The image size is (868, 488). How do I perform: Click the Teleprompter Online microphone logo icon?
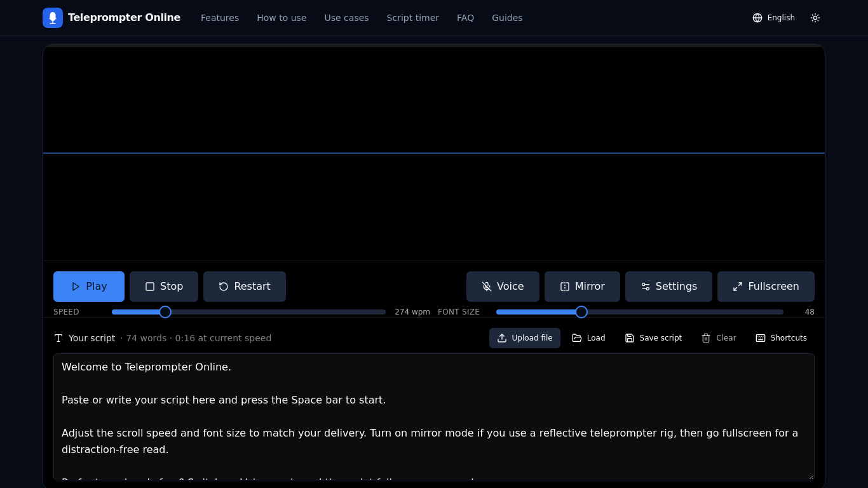click(53, 18)
